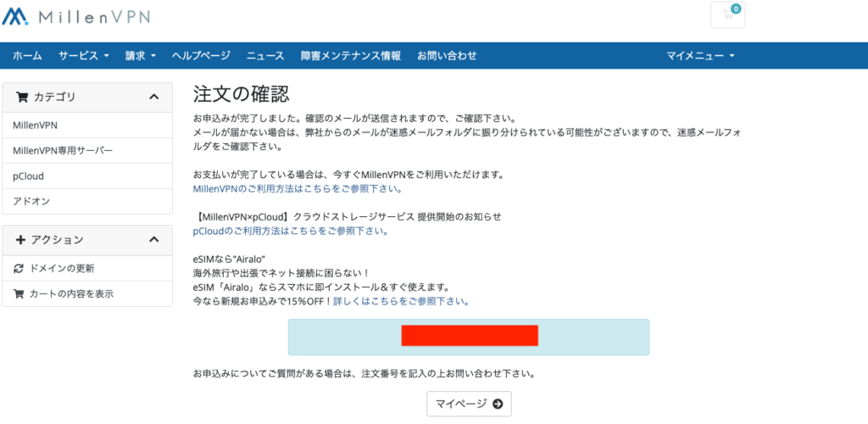Select MillenVPN専用サーバー category in sidebar
This screenshot has width=868, height=424.
(63, 150)
